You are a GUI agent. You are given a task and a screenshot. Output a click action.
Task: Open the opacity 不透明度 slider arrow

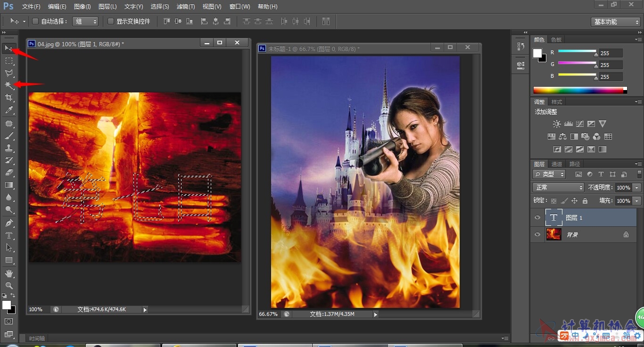pyautogui.click(x=637, y=188)
